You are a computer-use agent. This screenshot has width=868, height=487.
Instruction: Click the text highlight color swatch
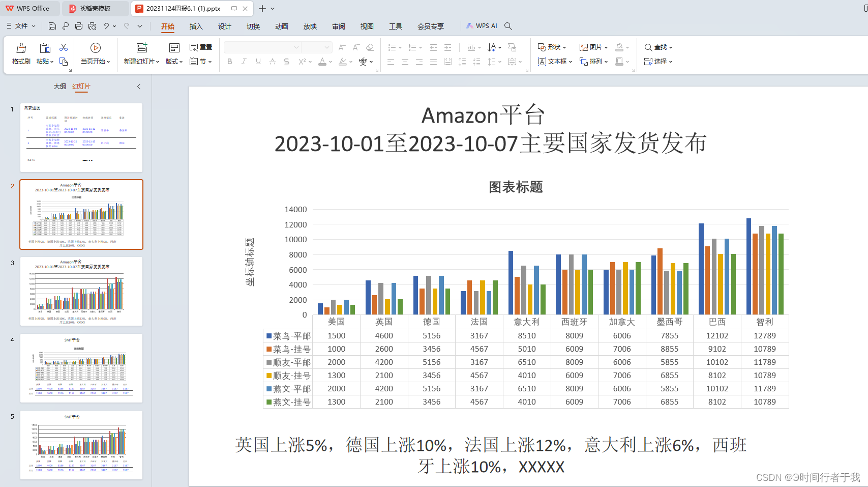click(343, 62)
